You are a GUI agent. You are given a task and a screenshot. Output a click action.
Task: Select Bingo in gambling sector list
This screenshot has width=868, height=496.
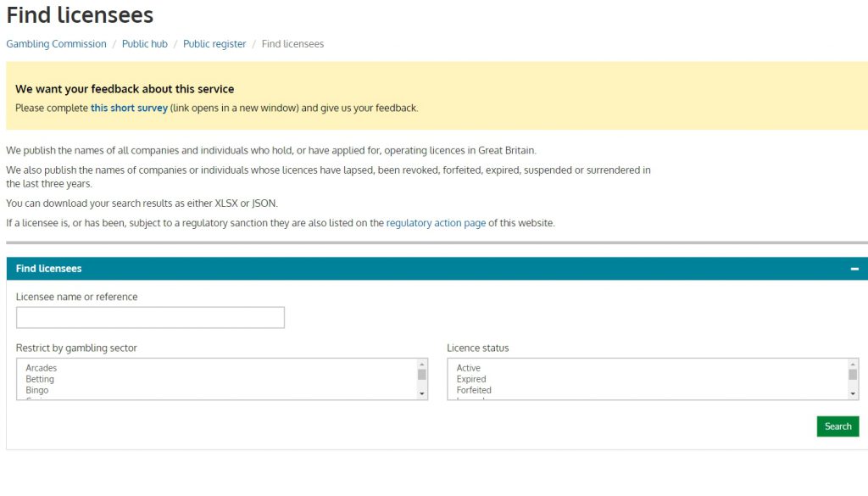point(37,390)
